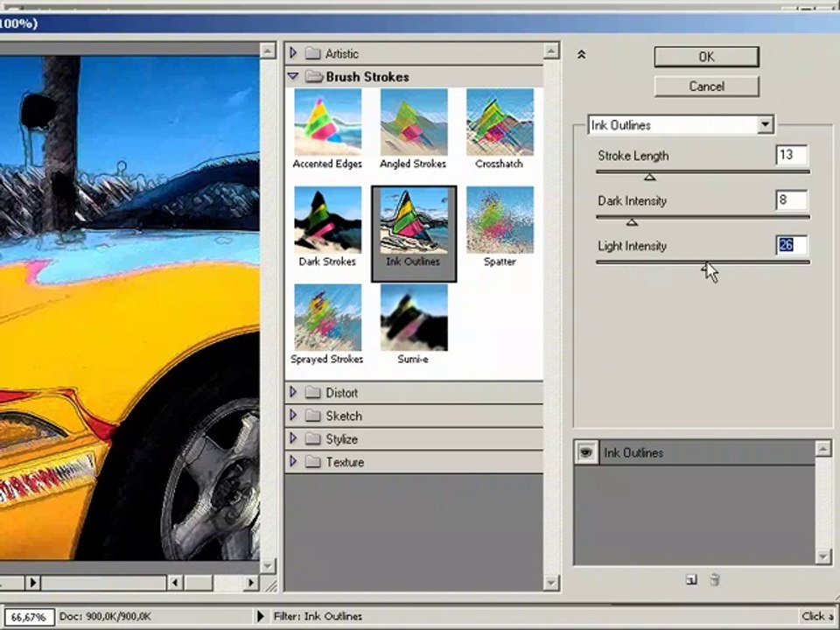Click the Dark Intensity slider handle
This screenshot has height=630, width=840.
(x=632, y=222)
